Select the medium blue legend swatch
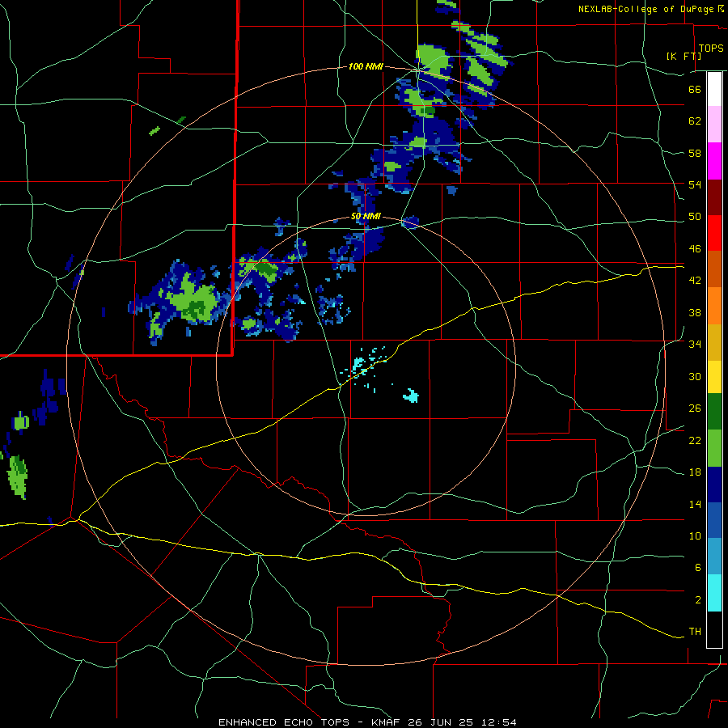 click(714, 520)
